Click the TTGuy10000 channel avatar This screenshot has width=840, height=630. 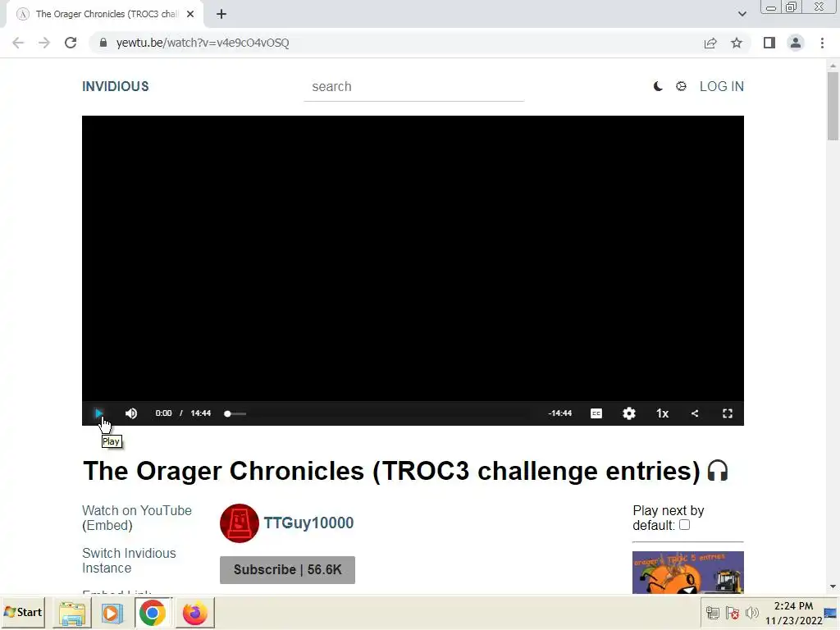(x=239, y=523)
